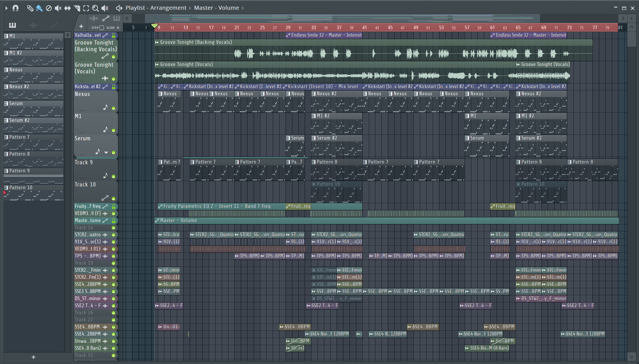Select the first Endless Smile 32 automation clip
The height and width of the screenshot is (364, 639).
[x=324, y=35]
